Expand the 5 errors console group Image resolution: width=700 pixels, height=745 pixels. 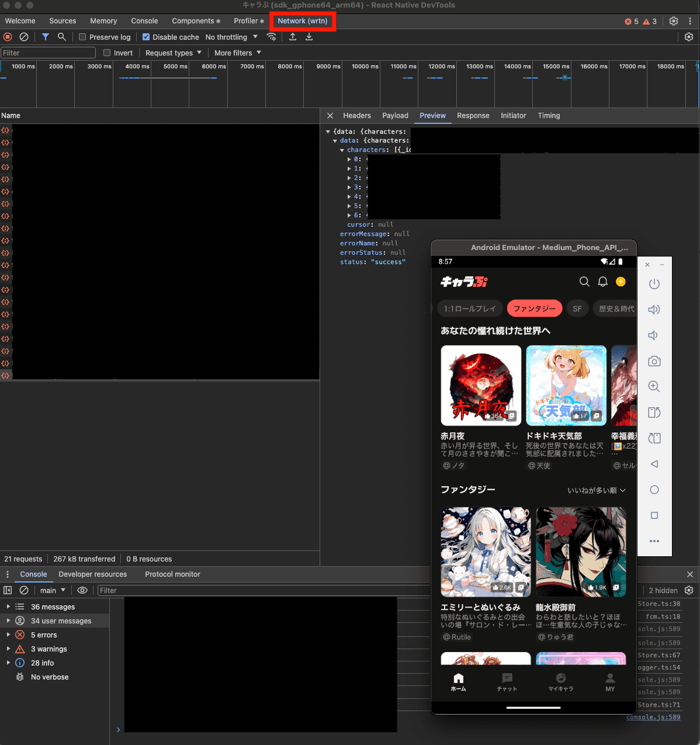point(44,635)
